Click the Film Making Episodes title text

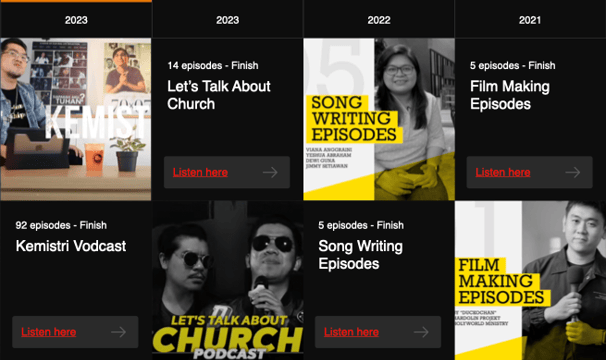(x=510, y=95)
